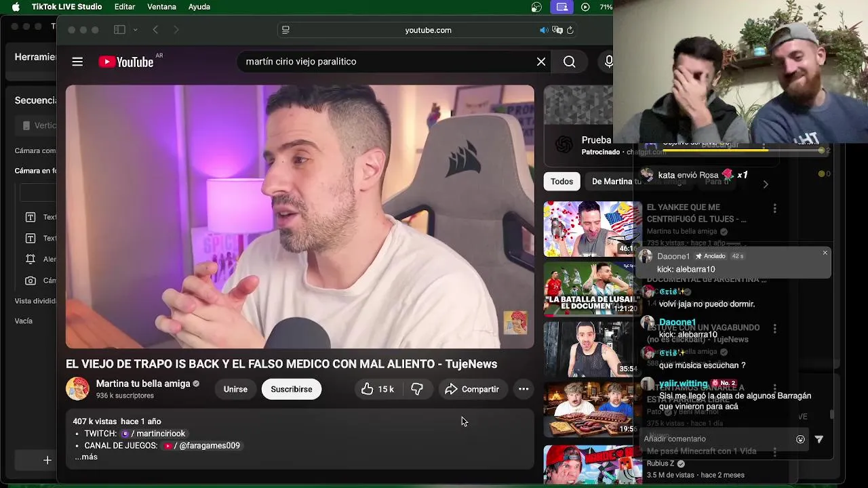The width and height of the screenshot is (868, 488).
Task: Open the 46:16 Yankee video thumbnail
Action: 592,229
